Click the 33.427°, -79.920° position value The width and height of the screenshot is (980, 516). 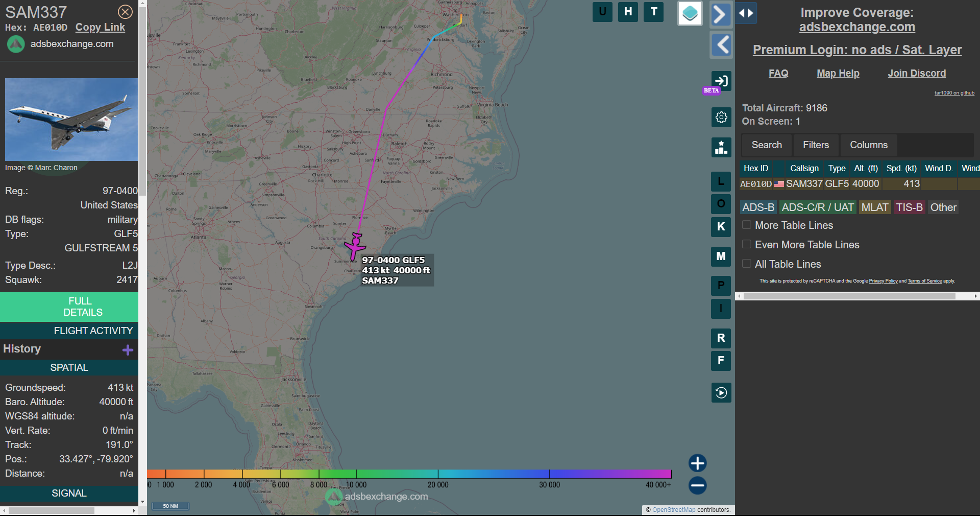[x=96, y=459]
